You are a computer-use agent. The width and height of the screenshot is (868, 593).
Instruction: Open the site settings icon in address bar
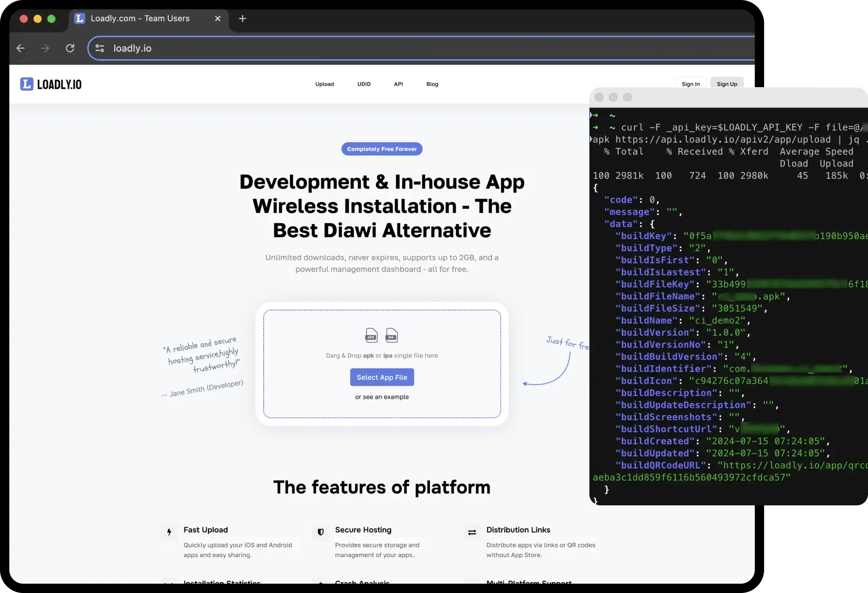tap(100, 48)
